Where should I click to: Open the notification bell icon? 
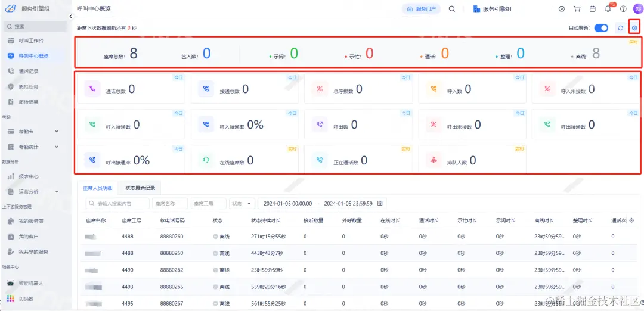coord(608,8)
